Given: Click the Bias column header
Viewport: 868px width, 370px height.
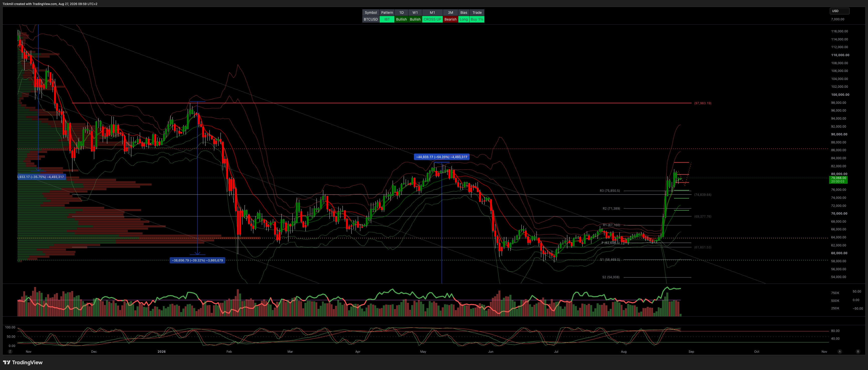Looking at the screenshot, I should [x=464, y=13].
